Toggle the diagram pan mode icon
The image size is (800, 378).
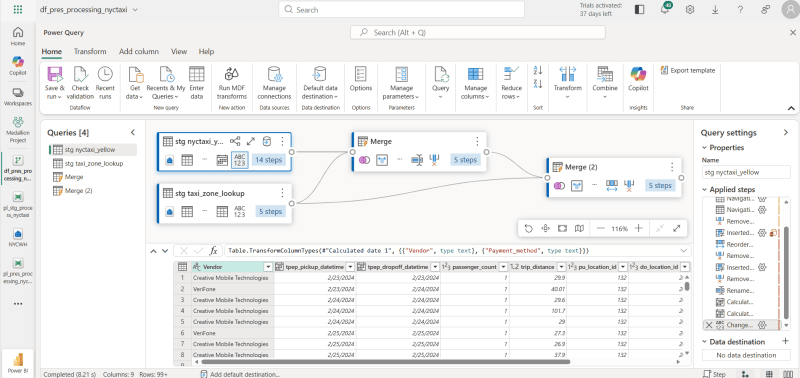(545, 229)
